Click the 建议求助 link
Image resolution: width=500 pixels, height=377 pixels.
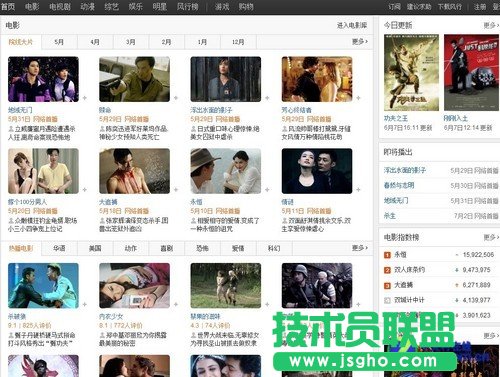pyautogui.click(x=419, y=7)
